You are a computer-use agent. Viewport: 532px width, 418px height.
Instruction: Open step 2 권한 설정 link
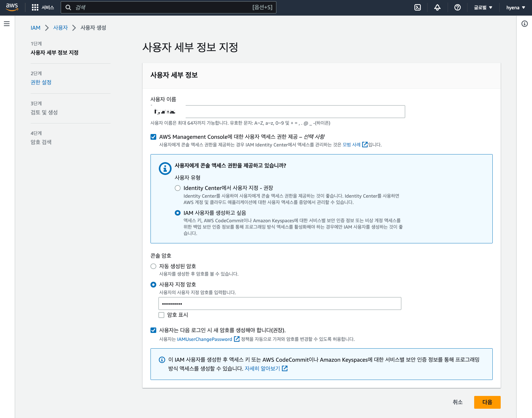point(41,82)
